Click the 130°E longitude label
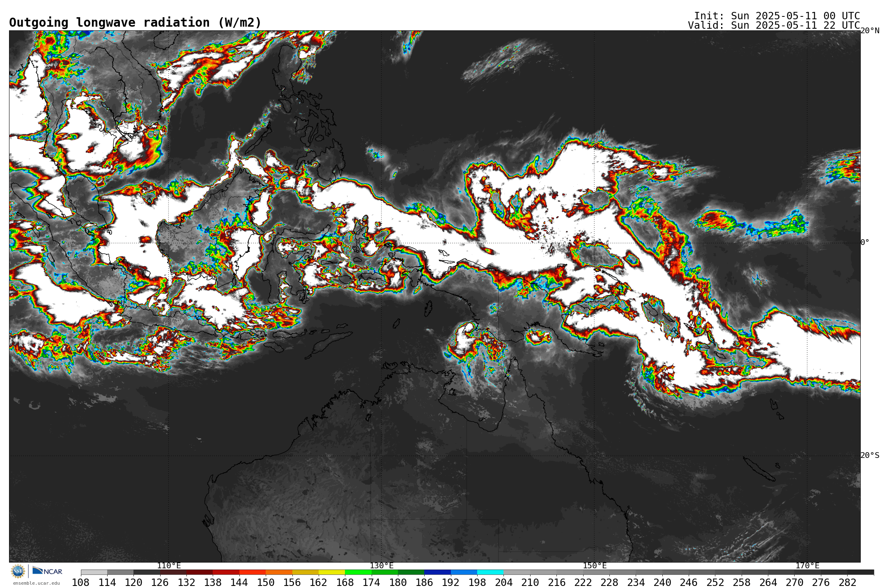This screenshot has height=588, width=887. coord(381,566)
